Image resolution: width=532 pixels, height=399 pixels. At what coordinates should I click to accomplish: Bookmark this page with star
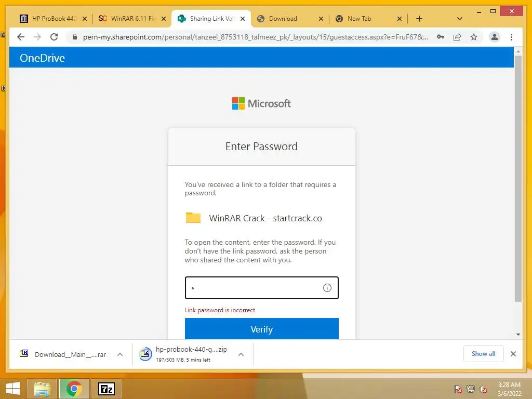474,37
